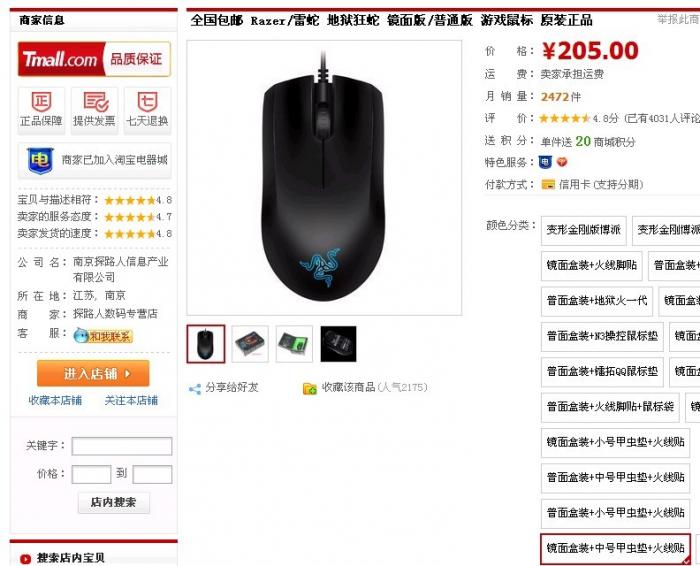This screenshot has width=700, height=566.
Task: Select the 变形金刚版博派 color option
Action: 583,230
